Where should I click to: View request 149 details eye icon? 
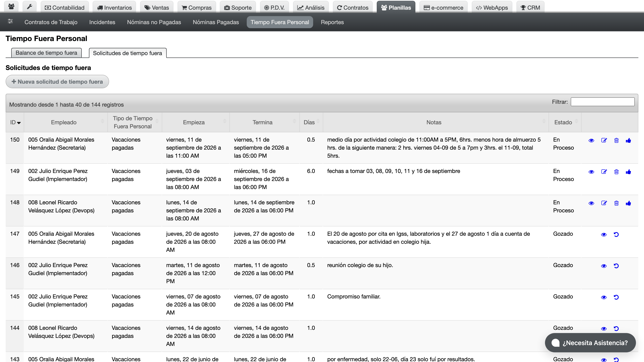pyautogui.click(x=591, y=172)
